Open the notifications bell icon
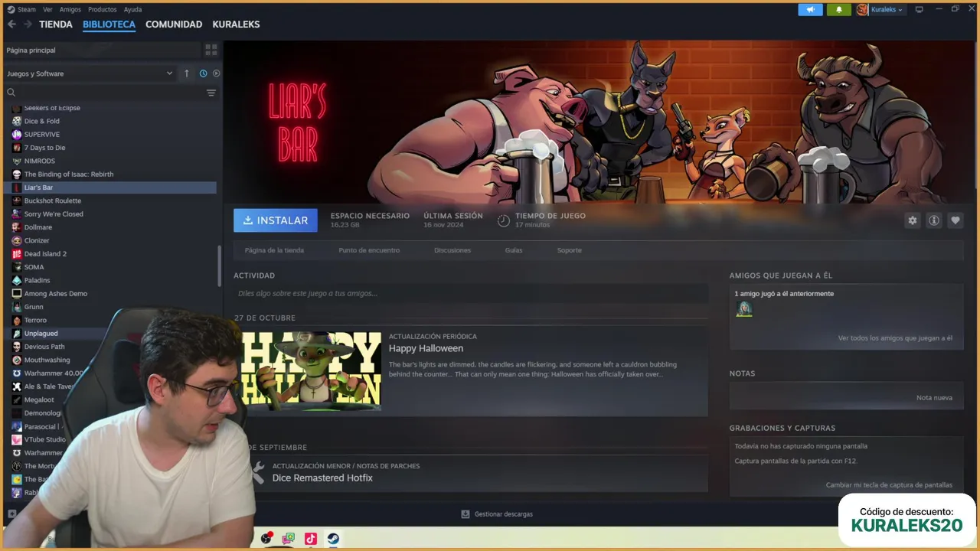 839,10
